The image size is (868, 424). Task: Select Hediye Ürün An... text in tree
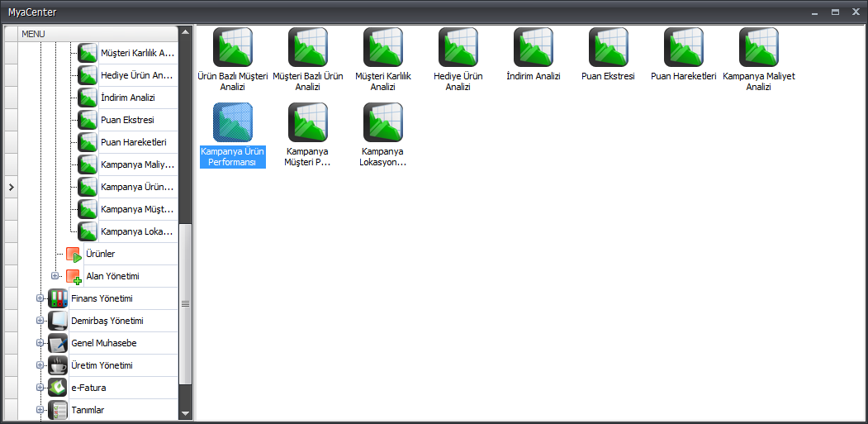[x=137, y=75]
